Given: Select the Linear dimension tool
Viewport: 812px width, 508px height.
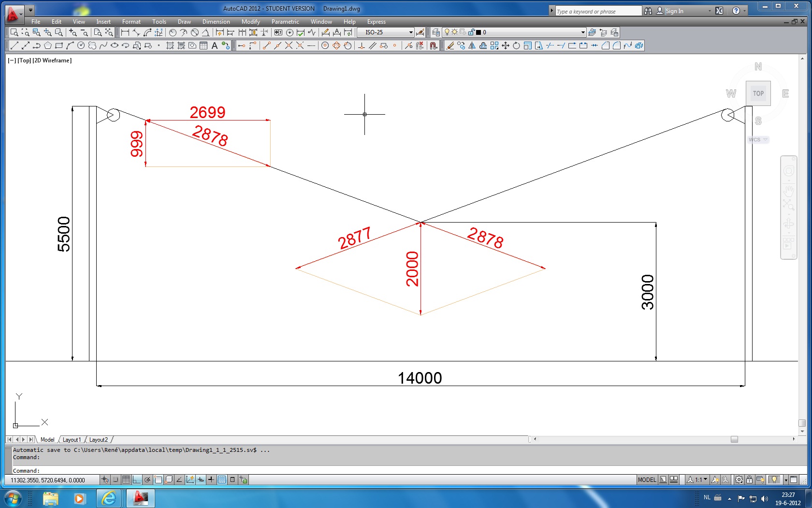Looking at the screenshot, I should [x=125, y=32].
